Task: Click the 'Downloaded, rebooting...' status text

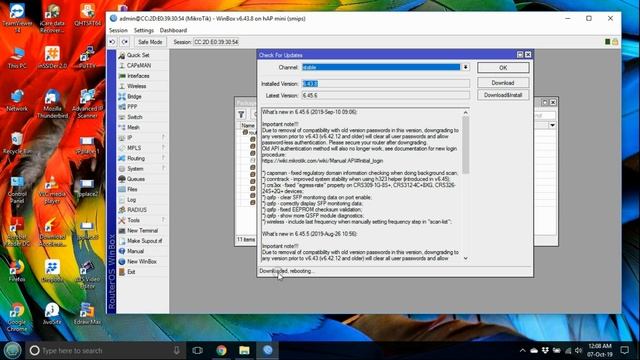Action: pyautogui.click(x=287, y=271)
